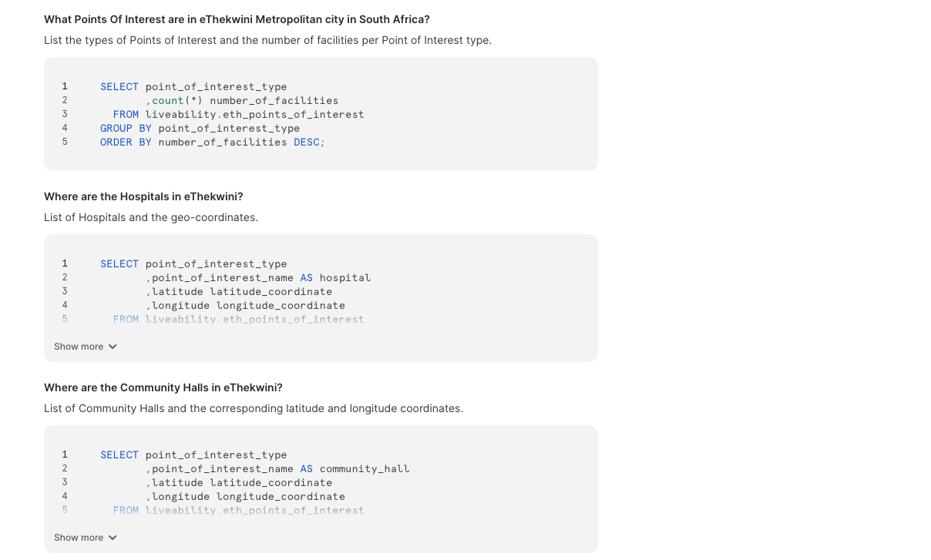Click the 'Where are the Hospitals in eThekwini?' heading
The height and width of the screenshot is (560, 931).
point(143,196)
